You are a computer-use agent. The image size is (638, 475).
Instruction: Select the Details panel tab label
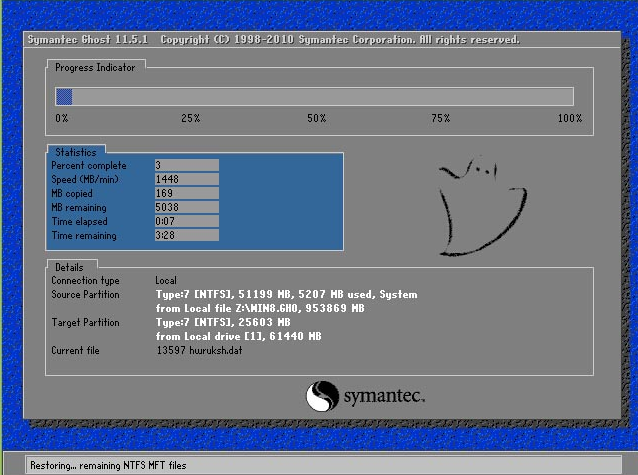point(69,267)
